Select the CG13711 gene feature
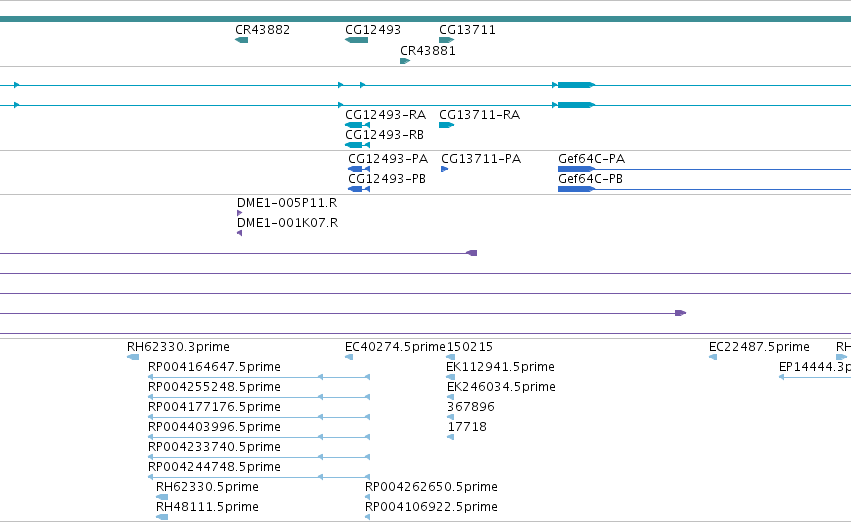Screen dimensions: 851x522 (446, 40)
